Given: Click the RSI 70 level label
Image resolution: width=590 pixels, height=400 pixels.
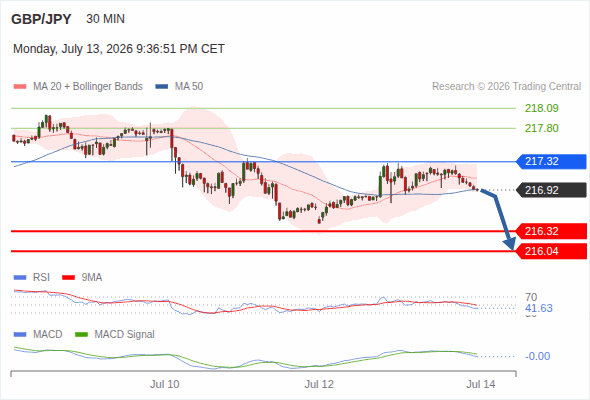Looking at the screenshot, I should click(531, 297).
